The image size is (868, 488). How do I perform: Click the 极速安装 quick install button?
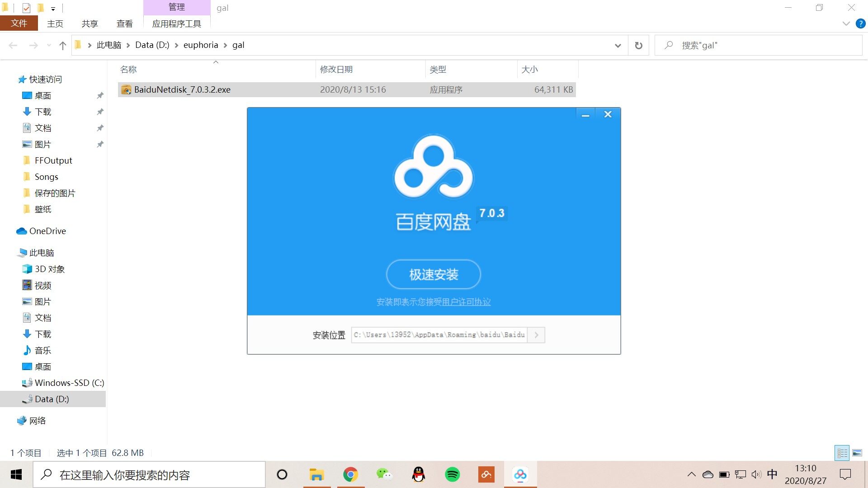click(x=433, y=274)
